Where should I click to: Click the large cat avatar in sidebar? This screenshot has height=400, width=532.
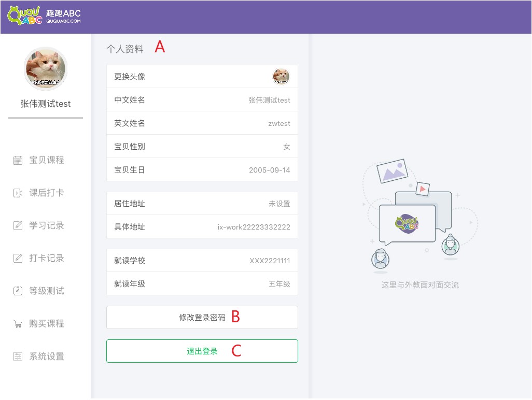[46, 68]
